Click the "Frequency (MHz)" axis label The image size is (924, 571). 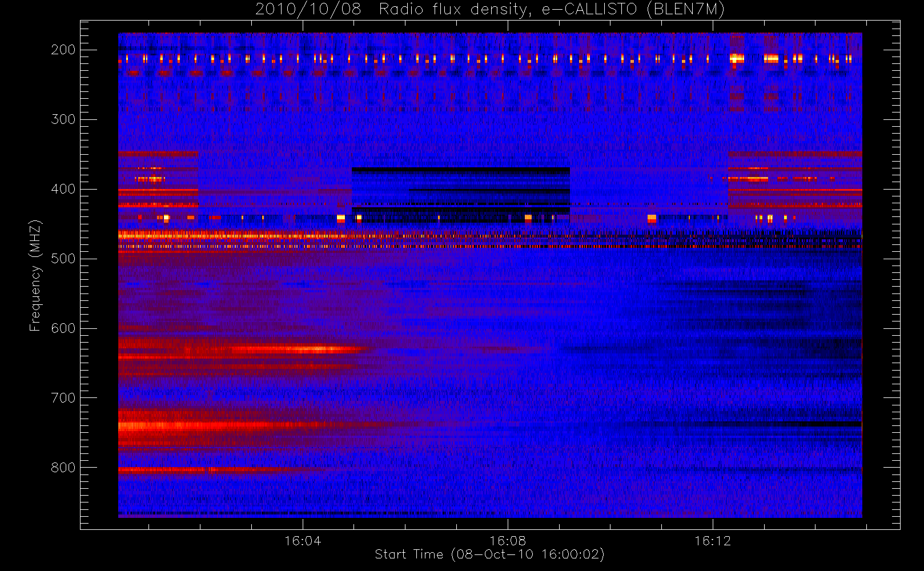click(x=35, y=275)
